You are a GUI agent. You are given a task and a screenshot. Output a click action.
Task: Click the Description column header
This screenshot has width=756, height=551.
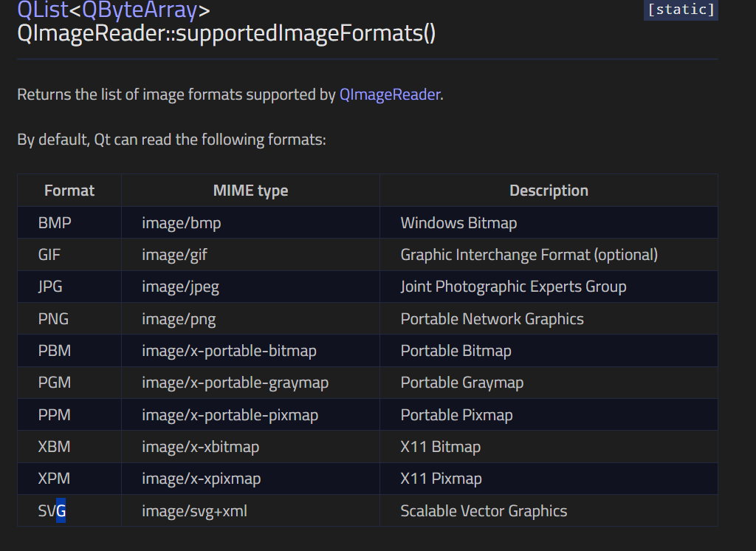[549, 191]
